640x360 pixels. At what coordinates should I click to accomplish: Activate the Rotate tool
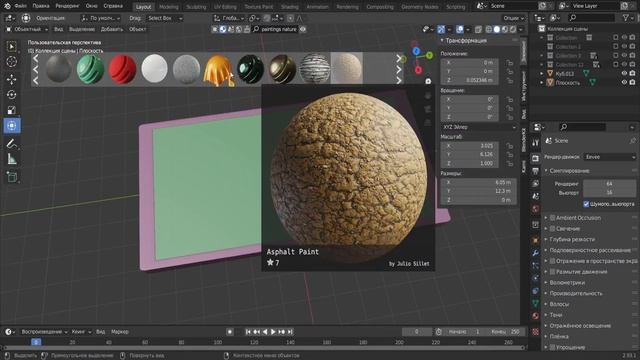click(11, 95)
